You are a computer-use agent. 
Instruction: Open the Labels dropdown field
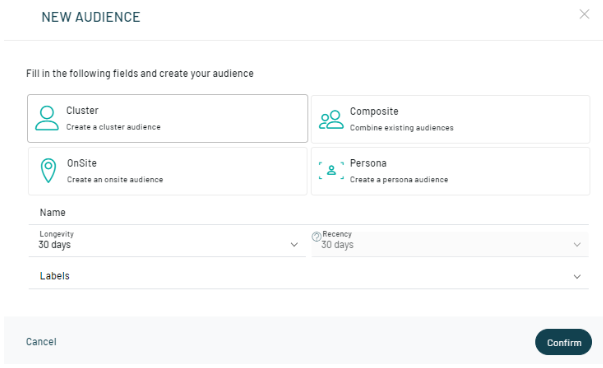(308, 276)
